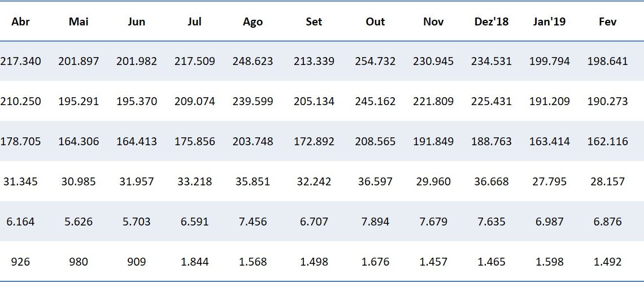Click the 6.707 cell under Set

pyautogui.click(x=314, y=222)
